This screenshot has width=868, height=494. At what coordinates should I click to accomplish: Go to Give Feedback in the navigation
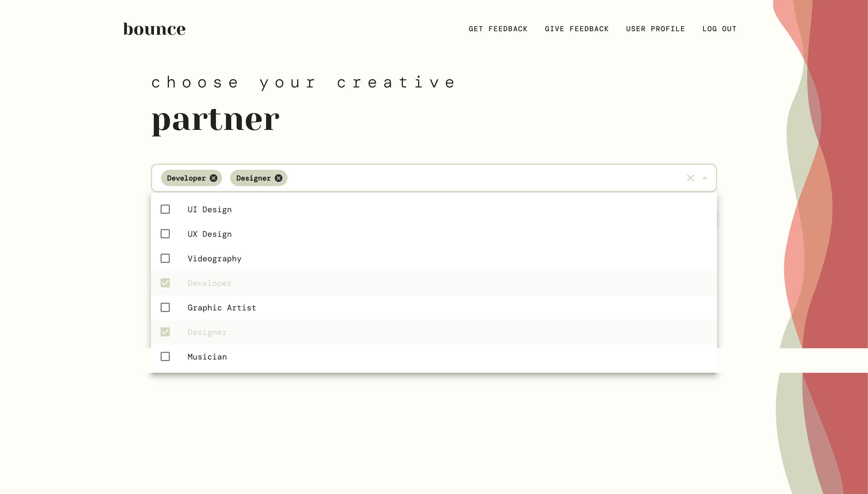pyautogui.click(x=576, y=29)
